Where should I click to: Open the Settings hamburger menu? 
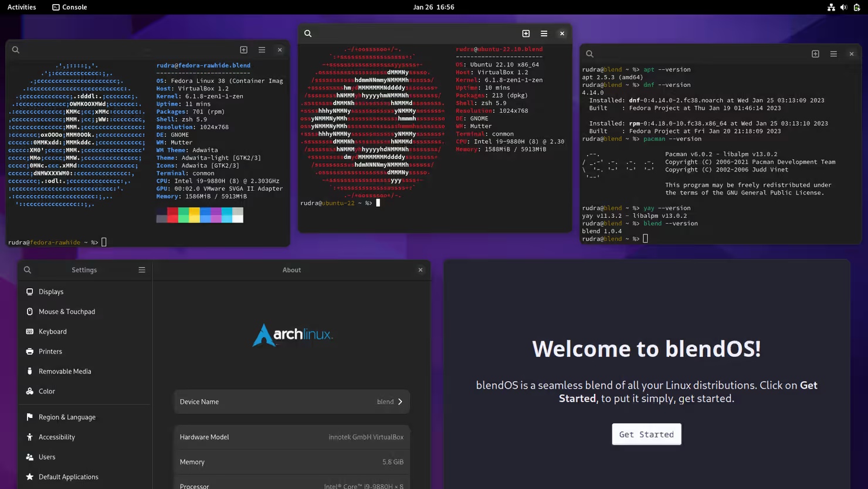point(141,269)
